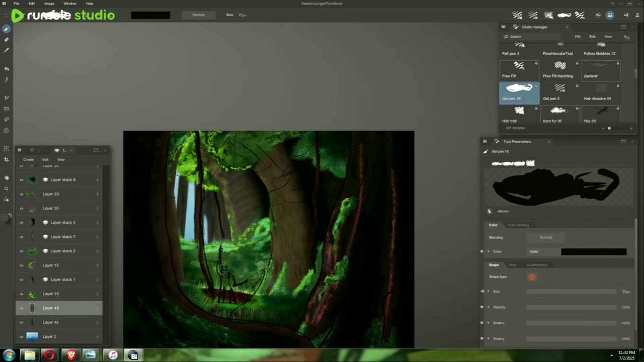644x362 pixels.
Task: Toggle the eye icon for Layer 43
Action: 22,308
